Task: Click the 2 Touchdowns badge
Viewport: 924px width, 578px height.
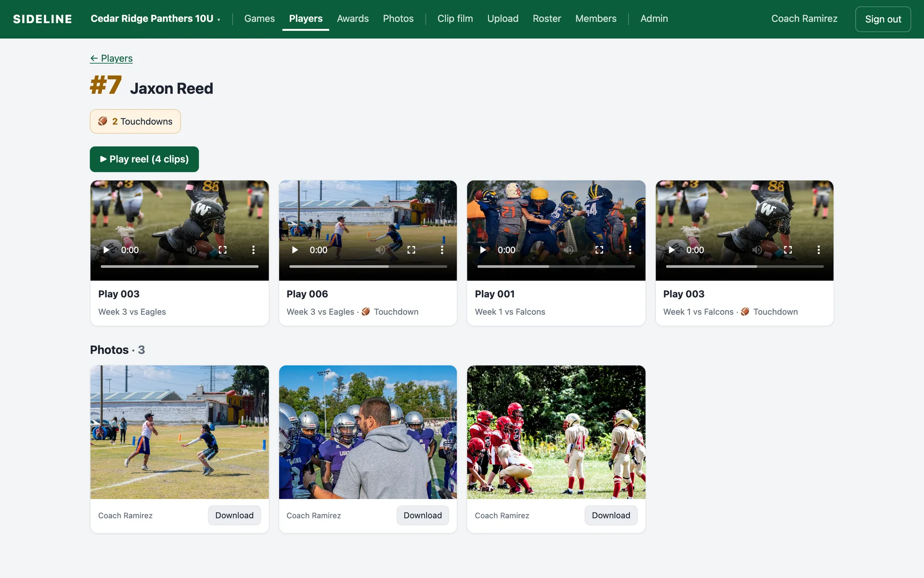Action: click(x=135, y=121)
